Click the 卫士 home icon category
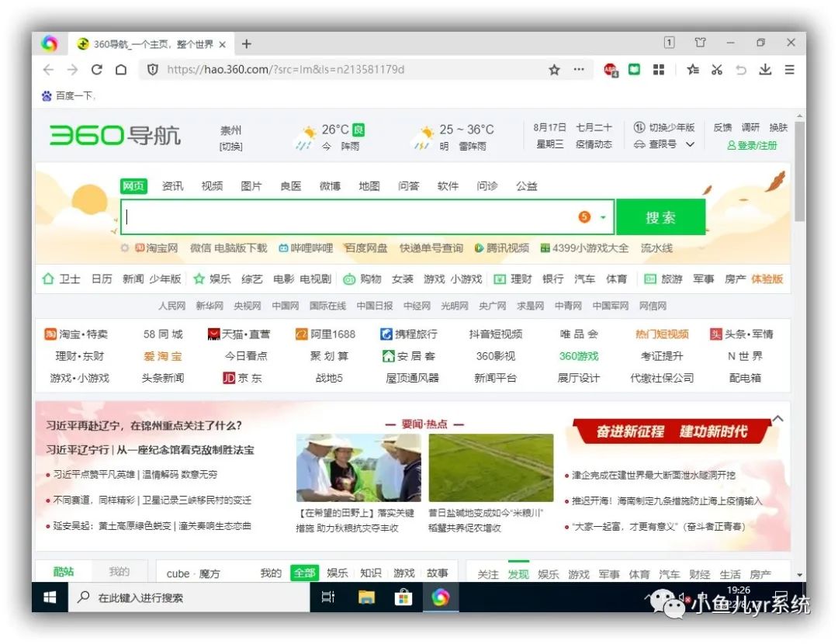This screenshot has width=838, height=644. coord(61,279)
